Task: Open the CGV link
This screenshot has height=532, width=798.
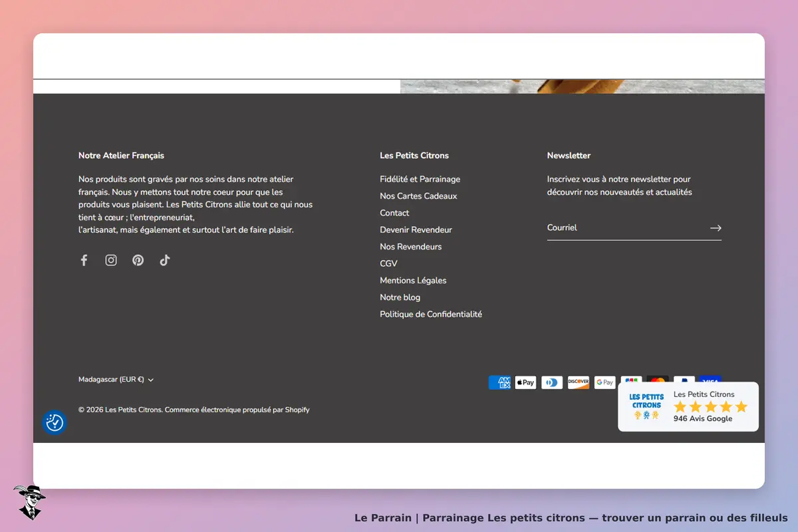Action: click(388, 263)
